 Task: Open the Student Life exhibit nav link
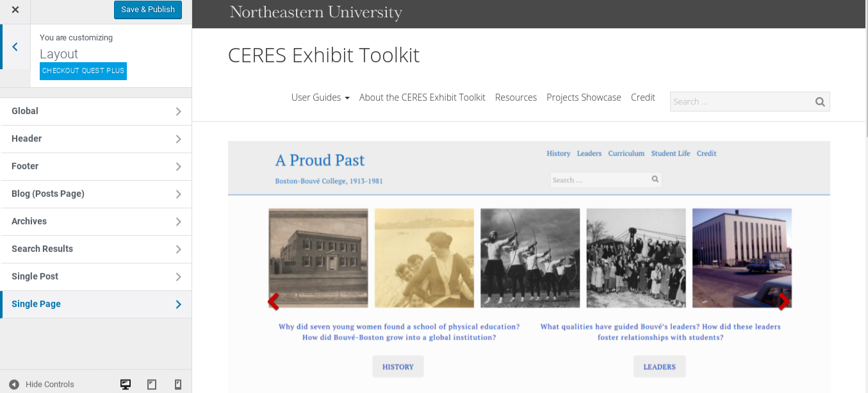tap(671, 153)
